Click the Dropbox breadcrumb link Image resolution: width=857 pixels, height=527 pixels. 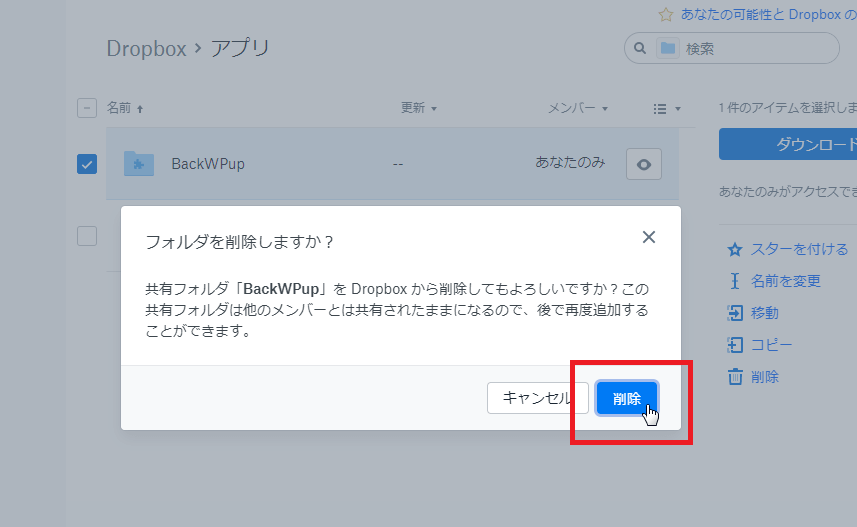(146, 48)
